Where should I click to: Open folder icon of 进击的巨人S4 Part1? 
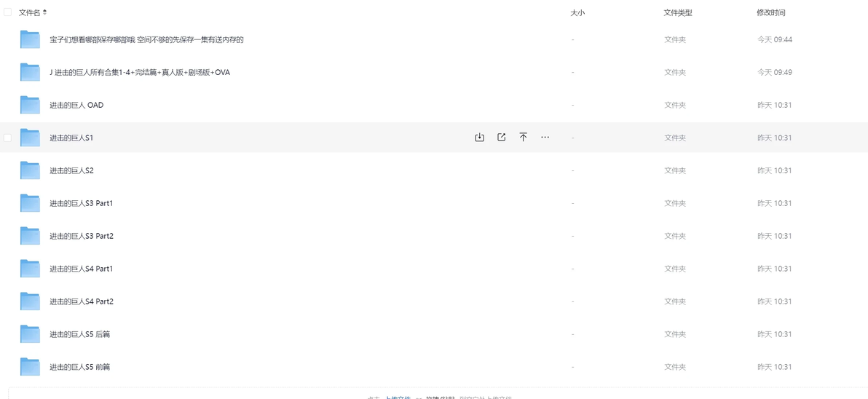pyautogui.click(x=30, y=269)
